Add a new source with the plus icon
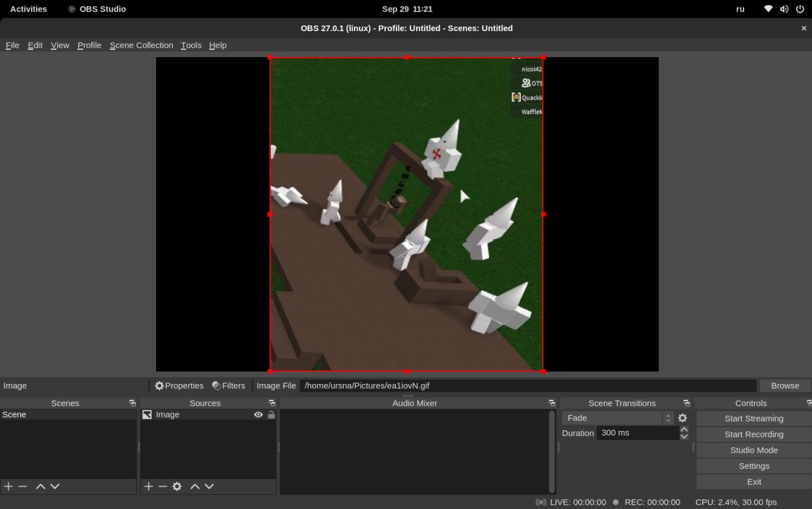The height and width of the screenshot is (509, 812). click(x=148, y=486)
